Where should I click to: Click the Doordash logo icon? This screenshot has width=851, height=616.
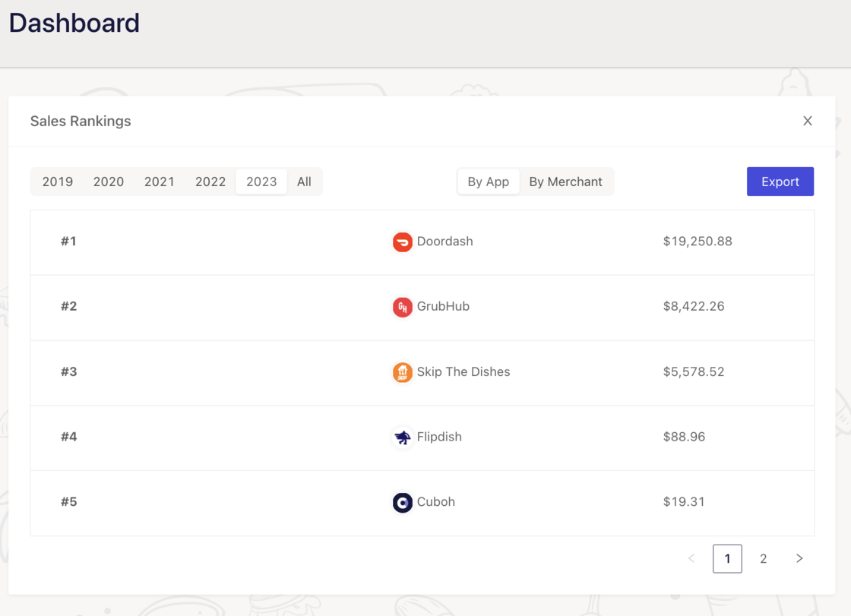pyautogui.click(x=402, y=242)
